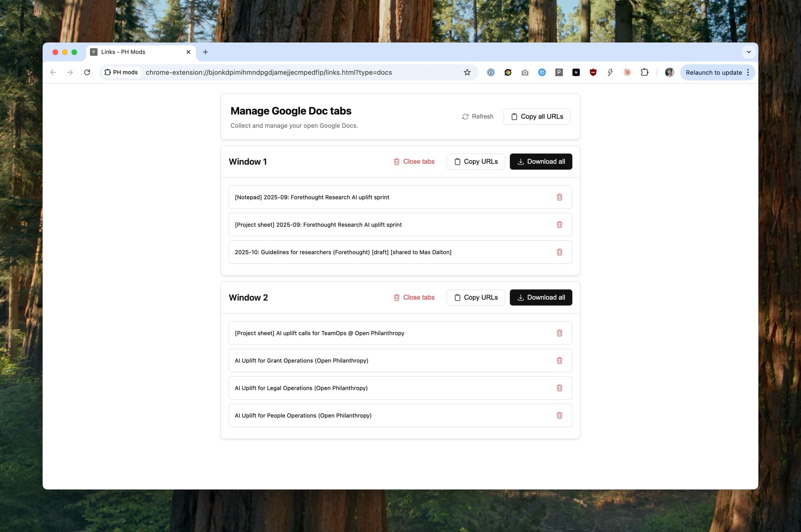Close tabs in Window 2

tap(414, 297)
